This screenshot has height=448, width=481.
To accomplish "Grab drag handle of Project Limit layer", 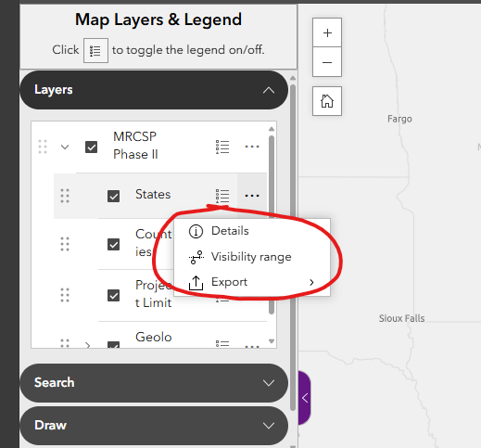I will (x=65, y=295).
